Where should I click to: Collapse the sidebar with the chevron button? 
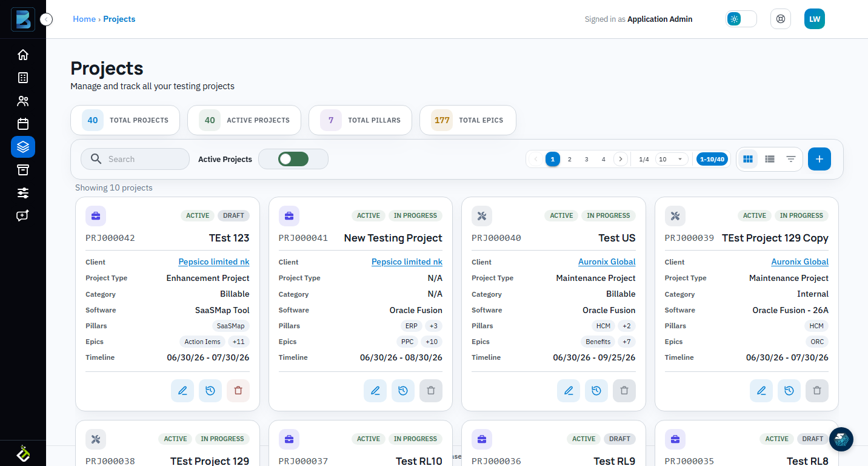[47, 19]
